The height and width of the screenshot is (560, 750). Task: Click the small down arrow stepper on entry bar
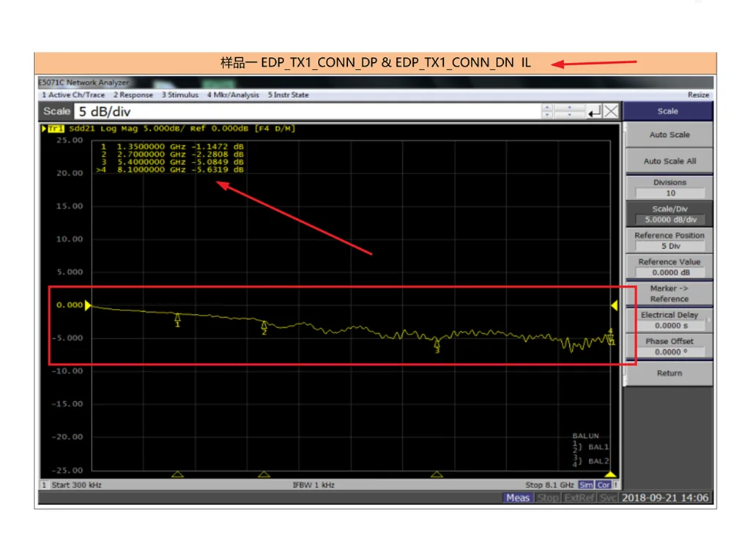547,115
